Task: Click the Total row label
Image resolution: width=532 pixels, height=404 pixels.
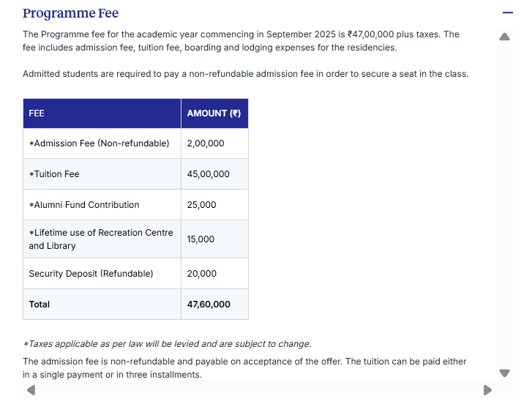Action: 40,304
